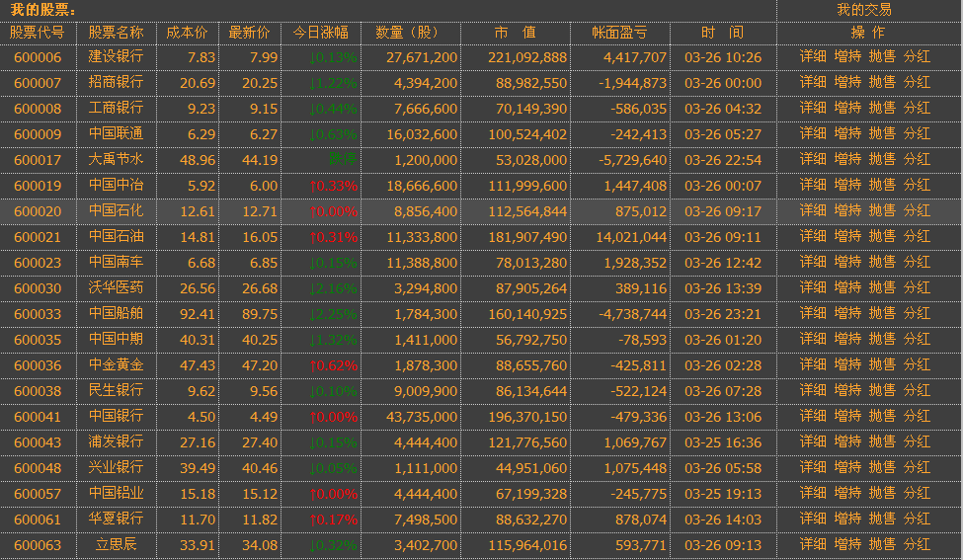
Task: Click 分红 for 浦发银行
Action: 917,442
